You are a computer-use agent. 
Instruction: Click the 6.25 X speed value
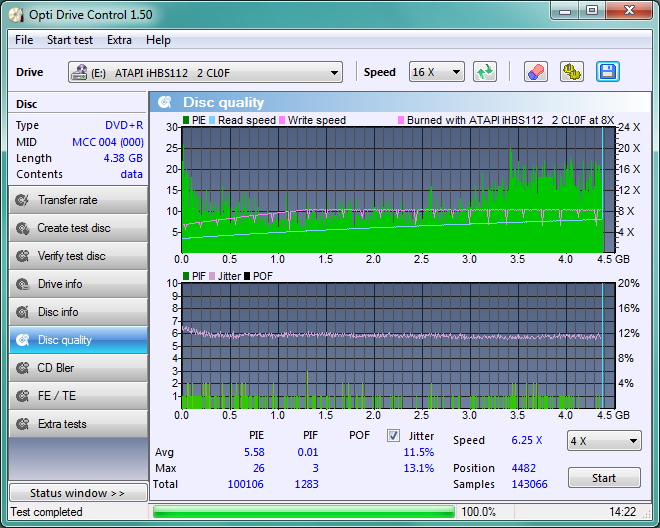coord(527,440)
